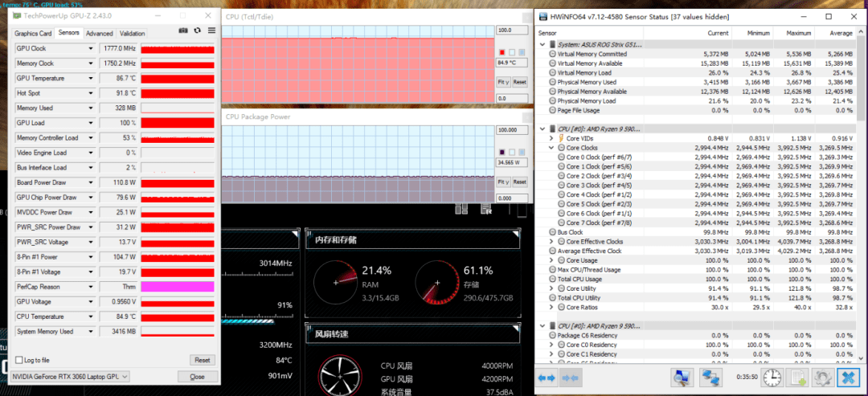
Task: Expand the Core Ratios node
Action: (551, 308)
